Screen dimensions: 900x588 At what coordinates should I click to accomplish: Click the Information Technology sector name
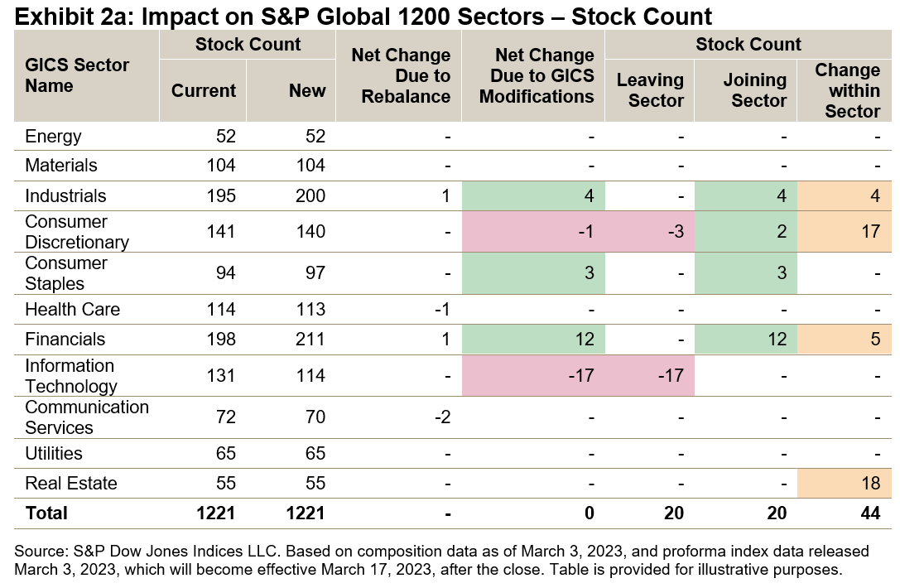click(x=71, y=376)
